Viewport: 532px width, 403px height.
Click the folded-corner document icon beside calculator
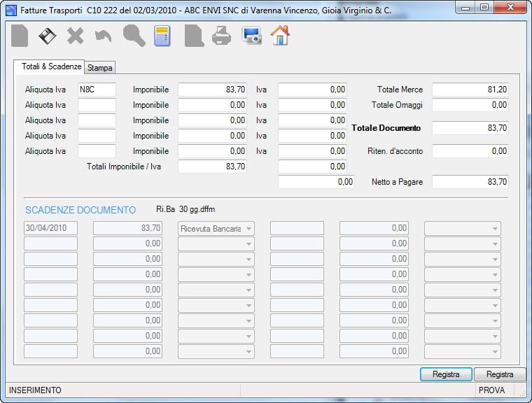[194, 36]
